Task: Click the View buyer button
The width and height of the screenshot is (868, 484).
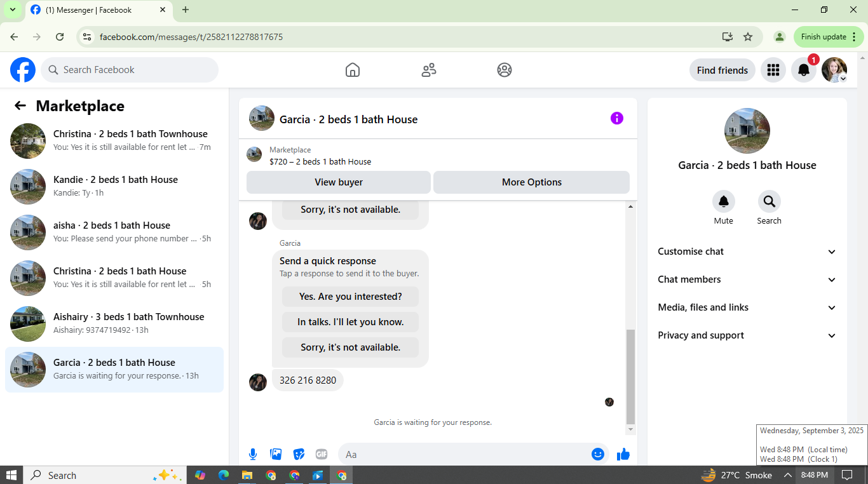Action: pos(339,182)
